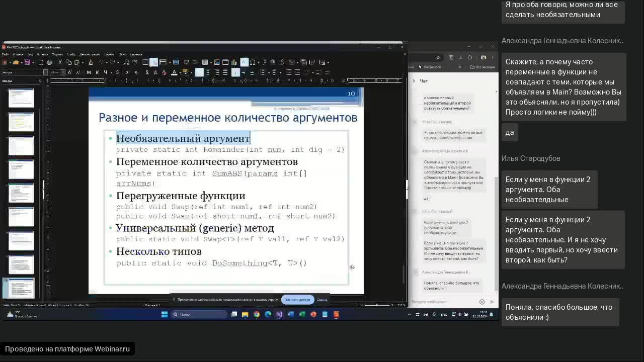
Task: Click the font color A icon
Action: (174, 72)
